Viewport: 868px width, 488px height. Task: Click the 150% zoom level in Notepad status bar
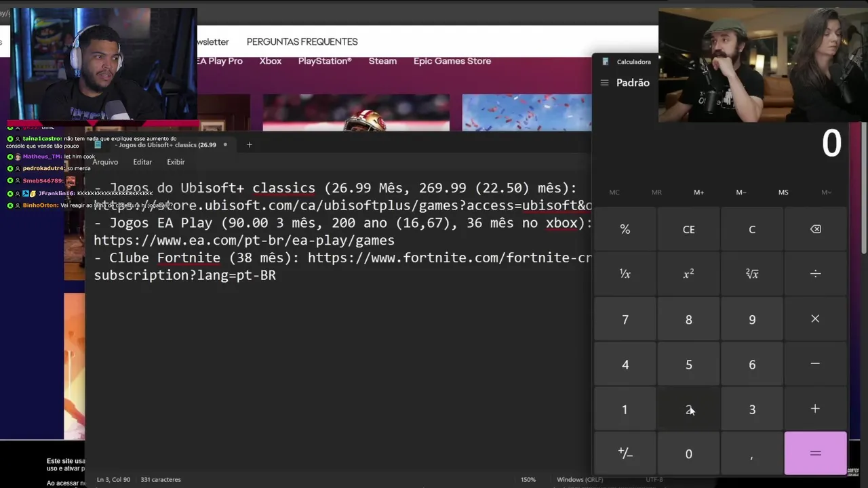click(x=528, y=479)
